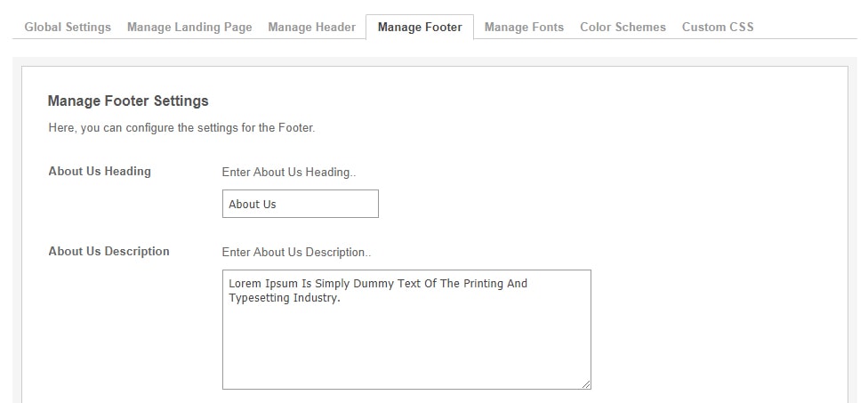Image resolution: width=868 pixels, height=403 pixels.
Task: Open the Manage Fonts tab
Action: [x=524, y=27]
